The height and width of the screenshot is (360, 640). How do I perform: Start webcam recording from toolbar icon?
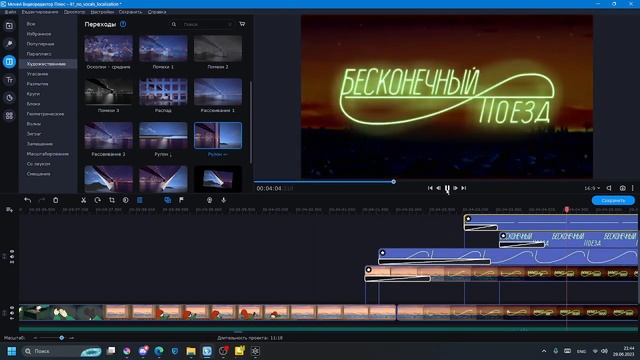click(209, 200)
